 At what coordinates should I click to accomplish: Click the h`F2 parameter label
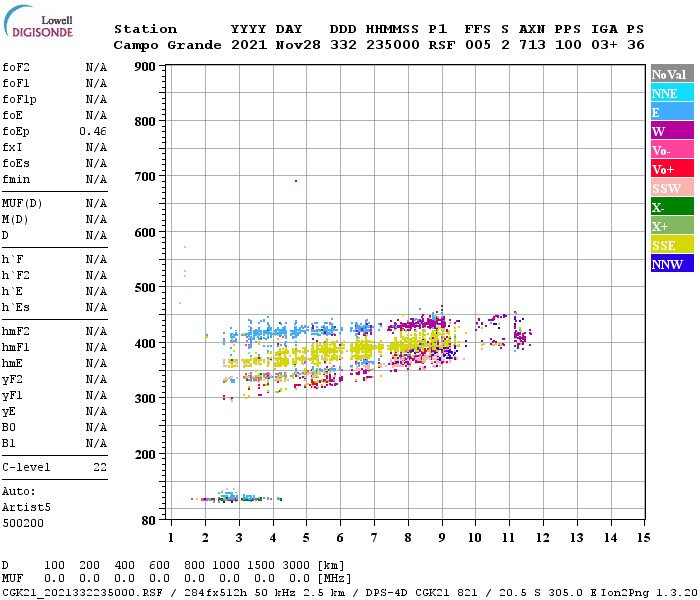pyautogui.click(x=16, y=275)
